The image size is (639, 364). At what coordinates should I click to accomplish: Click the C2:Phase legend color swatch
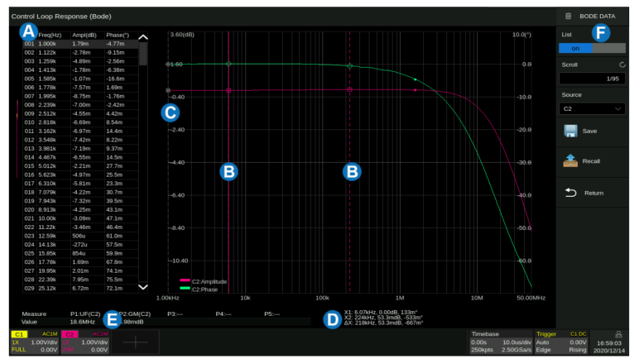coord(185,288)
